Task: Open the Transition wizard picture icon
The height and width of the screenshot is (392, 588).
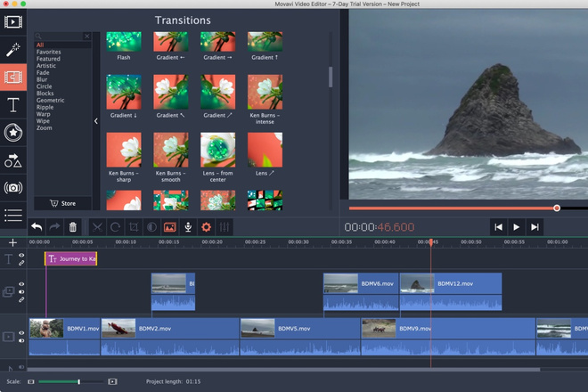Action: 170,227
